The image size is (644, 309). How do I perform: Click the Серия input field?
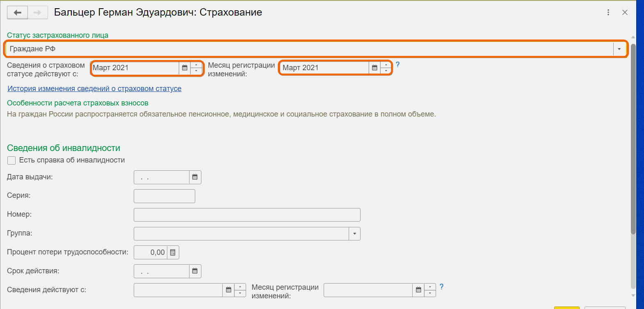click(164, 196)
